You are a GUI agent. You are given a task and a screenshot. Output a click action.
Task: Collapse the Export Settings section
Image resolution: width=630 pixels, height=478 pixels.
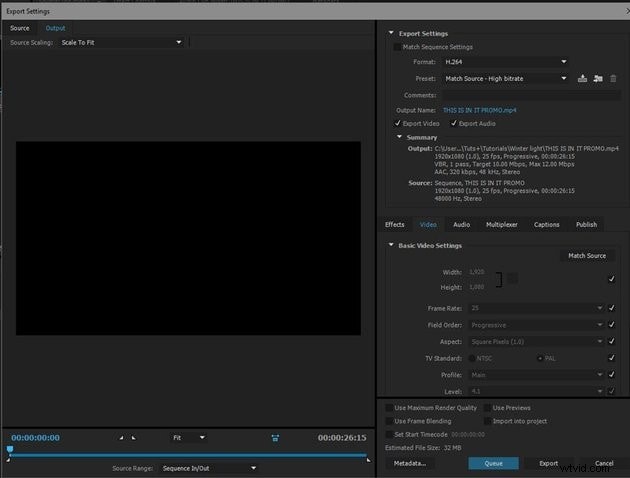[391, 33]
